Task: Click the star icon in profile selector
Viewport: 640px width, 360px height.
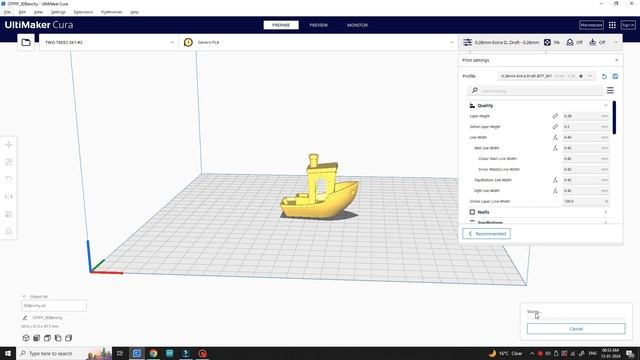Action: (581, 76)
